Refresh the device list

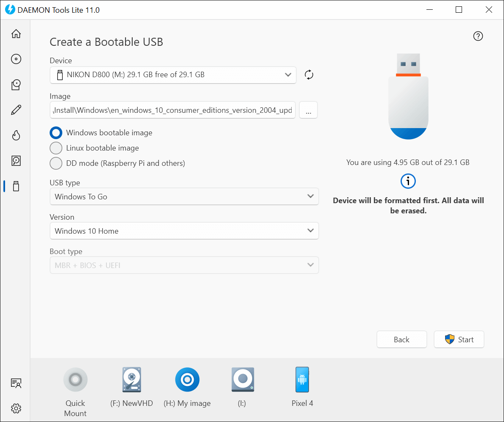tap(309, 75)
